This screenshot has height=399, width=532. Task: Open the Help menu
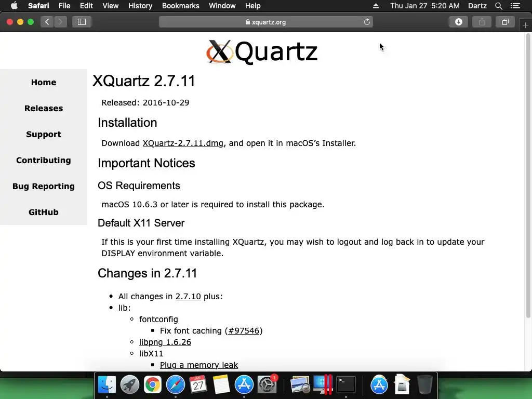coord(253,6)
